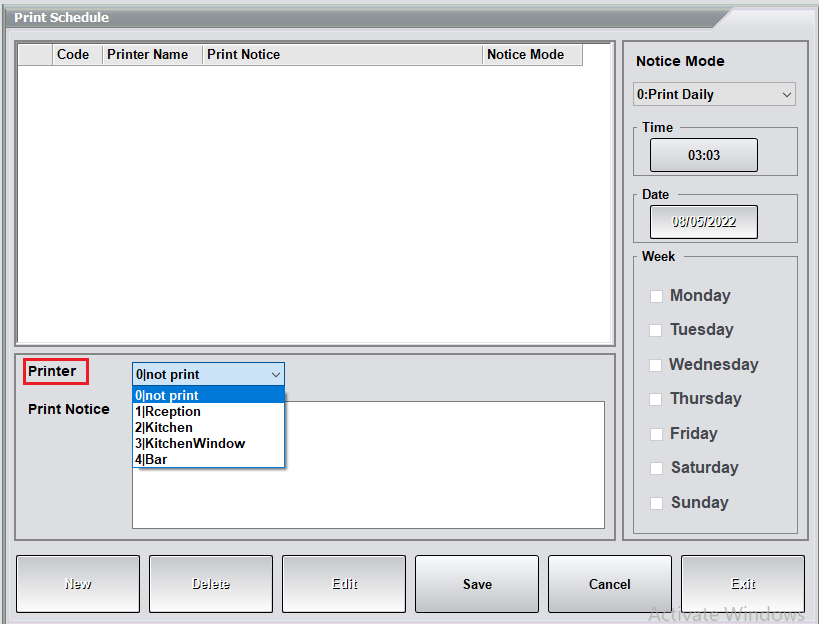Click the 'Print Notice' field label
The height and width of the screenshot is (624, 819).
coord(69,409)
